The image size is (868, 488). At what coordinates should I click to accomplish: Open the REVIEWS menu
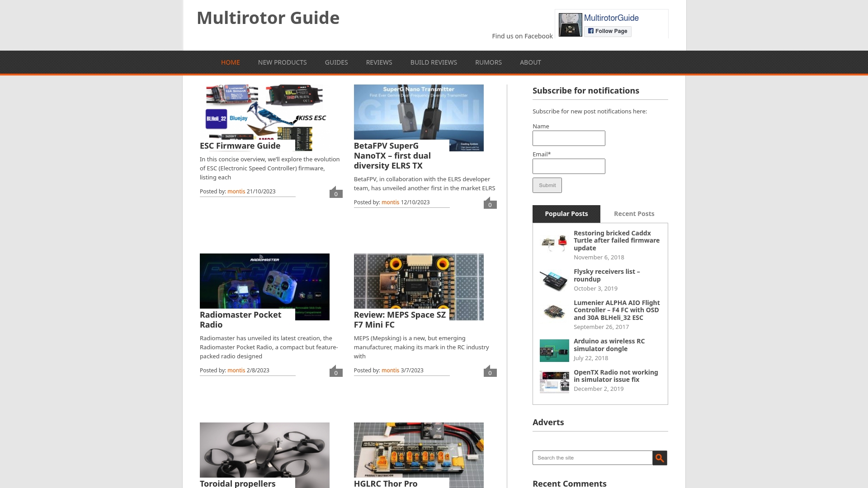(379, 62)
